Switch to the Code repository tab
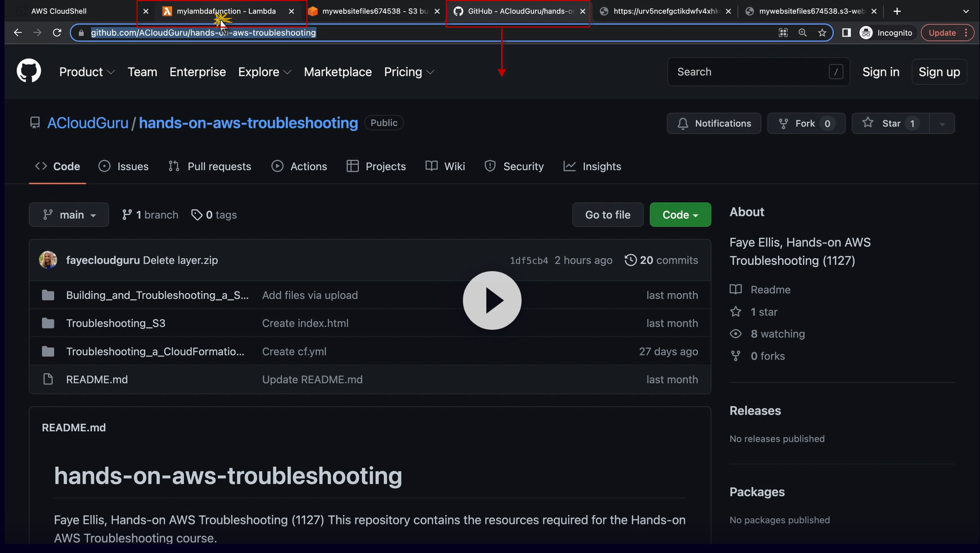The image size is (980, 553). (58, 166)
